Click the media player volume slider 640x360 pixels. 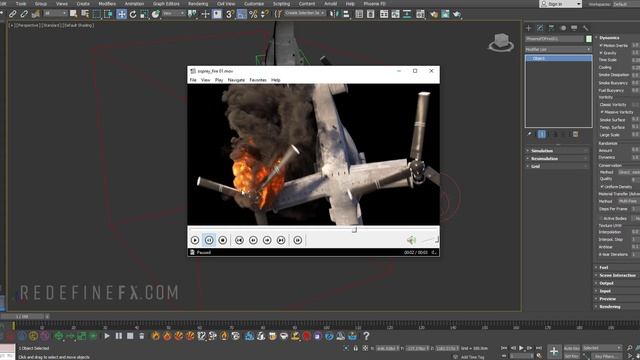coord(429,240)
